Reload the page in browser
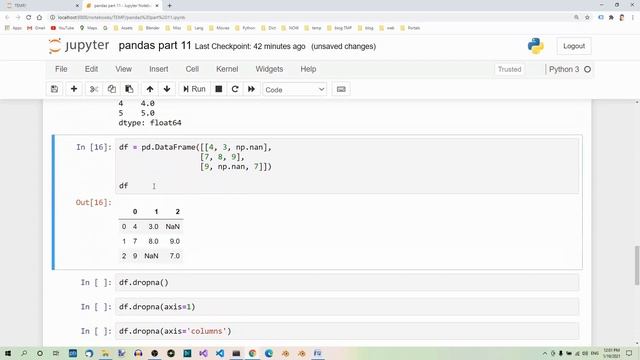The height and width of the screenshot is (360, 640). tap(29, 17)
